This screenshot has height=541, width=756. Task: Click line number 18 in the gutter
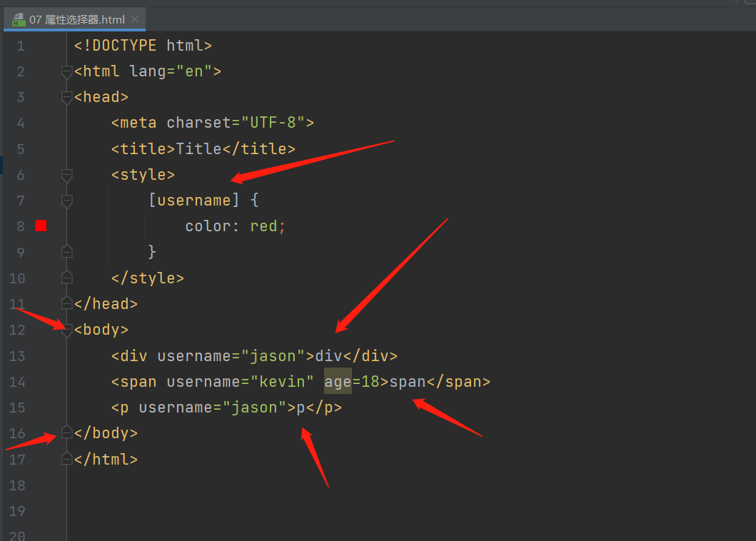click(17, 485)
